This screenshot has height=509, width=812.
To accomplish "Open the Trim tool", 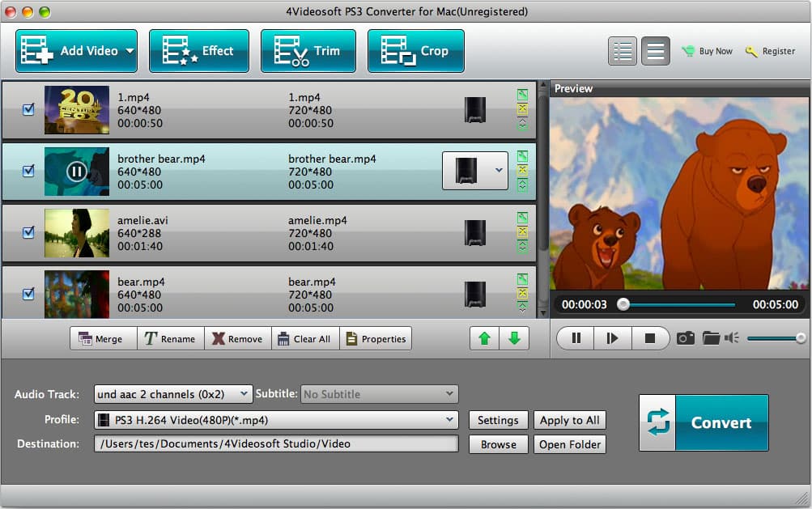I will coord(308,50).
